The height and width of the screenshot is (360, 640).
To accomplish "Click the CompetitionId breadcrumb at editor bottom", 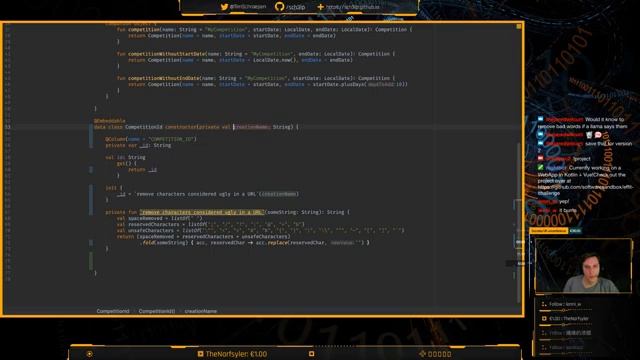I will [113, 311].
